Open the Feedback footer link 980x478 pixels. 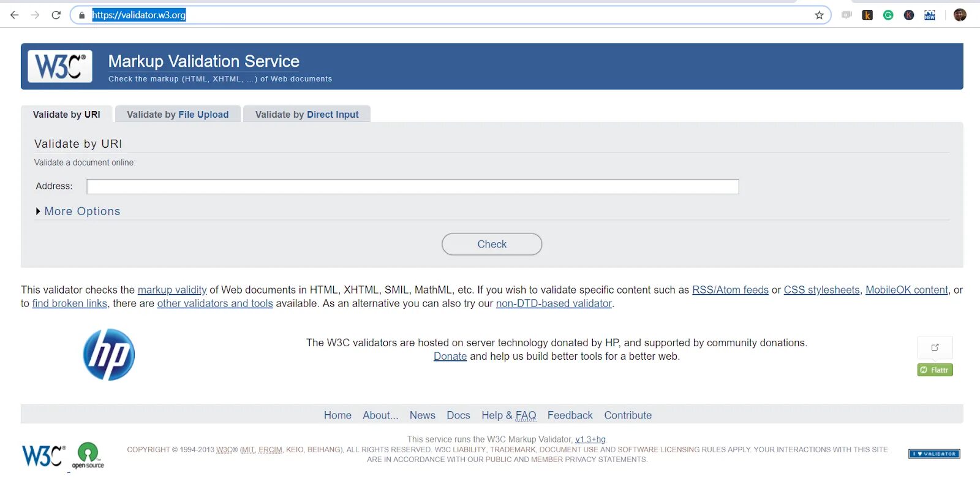point(570,415)
